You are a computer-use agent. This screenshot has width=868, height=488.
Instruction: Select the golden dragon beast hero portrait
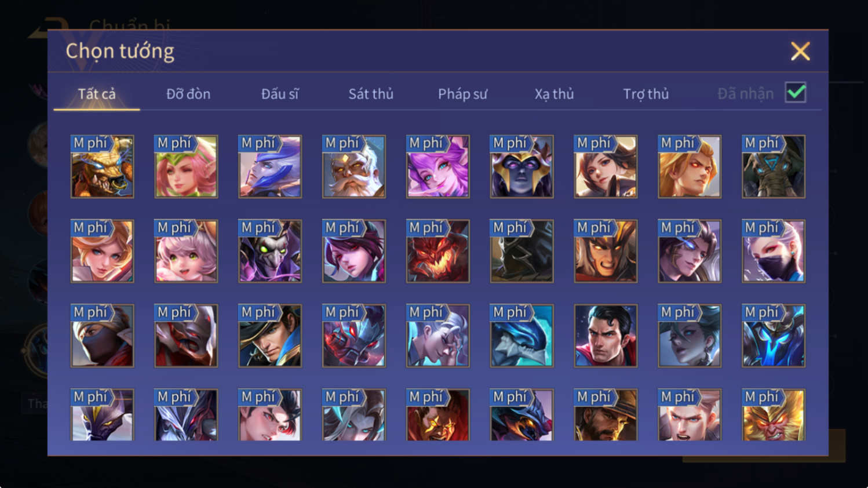point(102,167)
